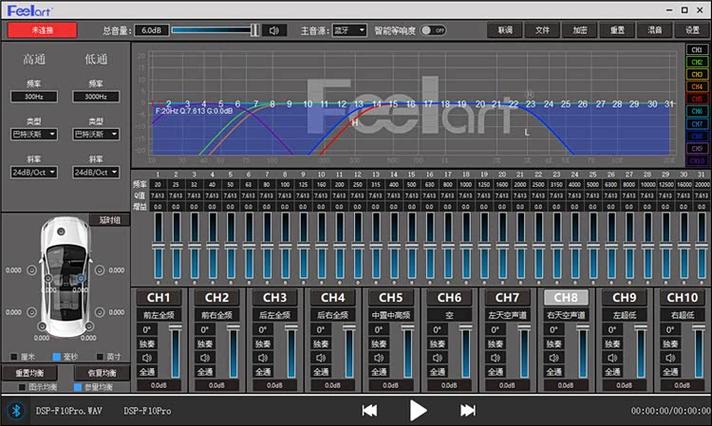Image resolution: width=712 pixels, height=426 pixels.
Task: Select the rear-right speaker at car trunk
Action: (x=89, y=326)
